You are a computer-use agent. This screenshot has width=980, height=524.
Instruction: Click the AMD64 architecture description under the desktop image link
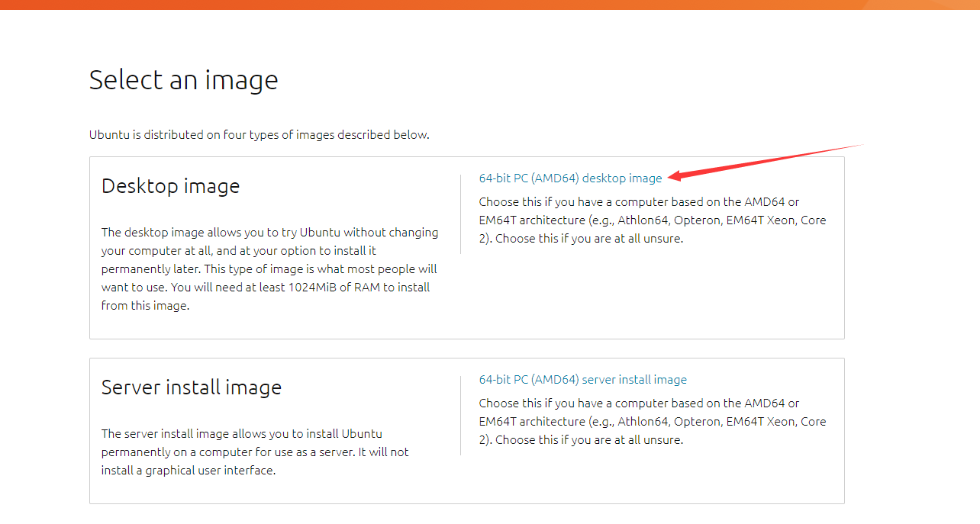coord(653,220)
